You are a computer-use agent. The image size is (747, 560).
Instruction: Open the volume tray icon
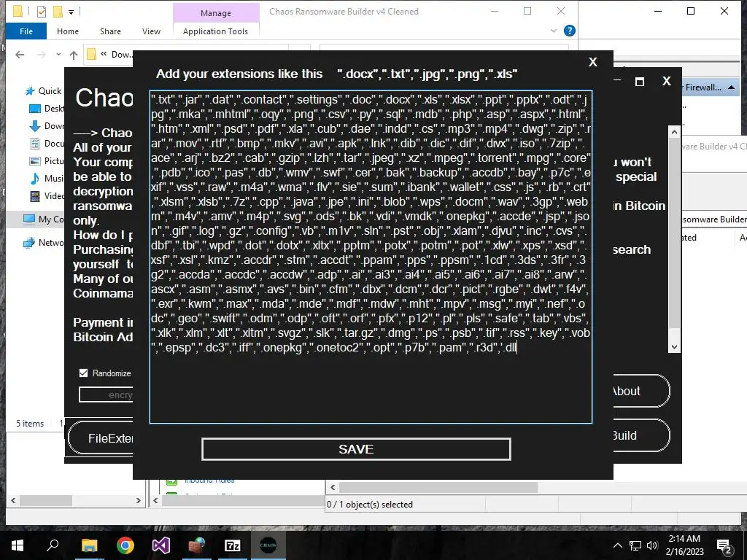click(x=652, y=545)
